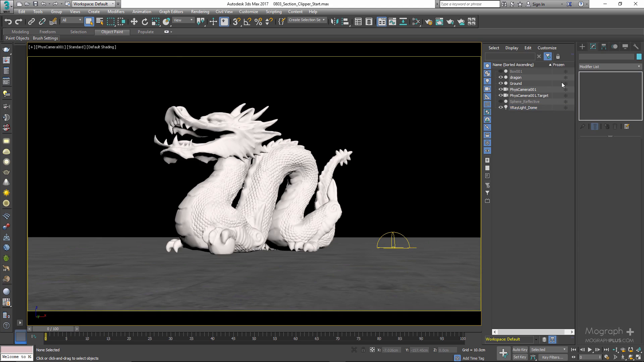
Task: Open the selection filter All dropdown
Action: coord(71,20)
